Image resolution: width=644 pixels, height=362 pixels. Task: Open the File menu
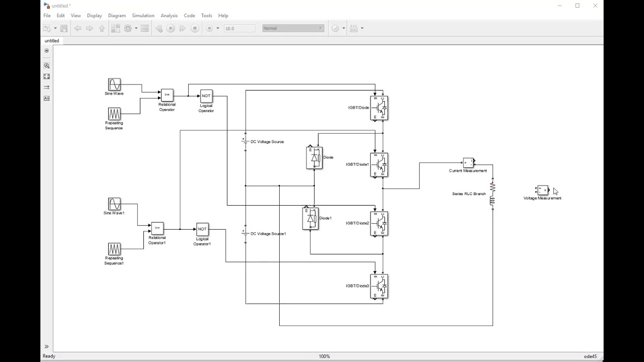47,16
